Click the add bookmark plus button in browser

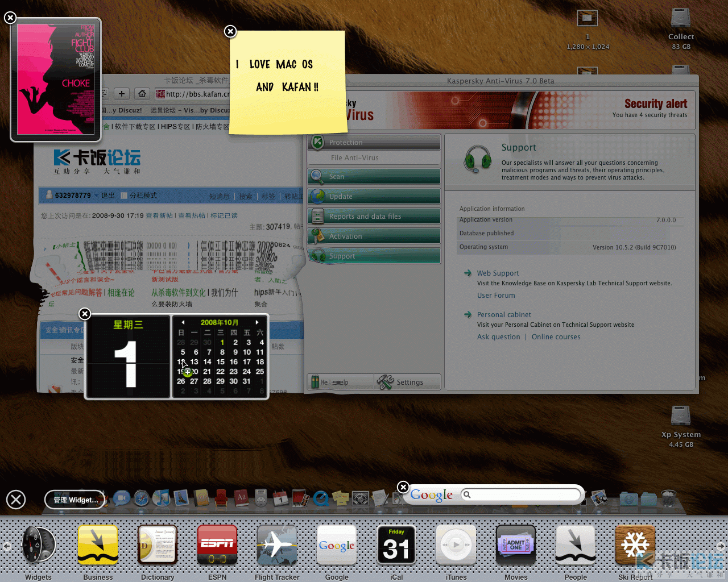122,94
